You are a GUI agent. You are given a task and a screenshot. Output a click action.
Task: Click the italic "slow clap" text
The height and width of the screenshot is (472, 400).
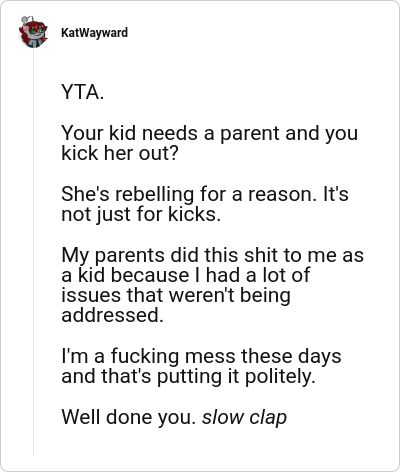click(x=244, y=417)
